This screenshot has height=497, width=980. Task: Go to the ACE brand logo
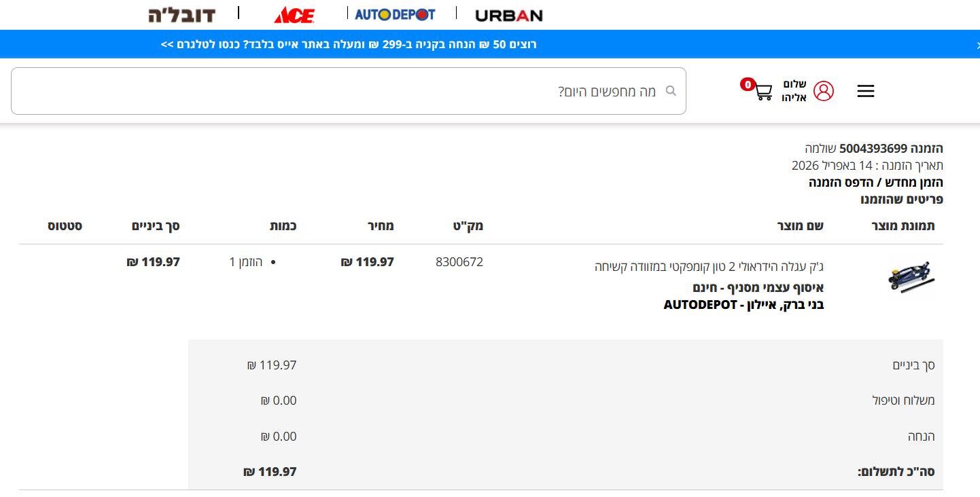[x=294, y=14]
